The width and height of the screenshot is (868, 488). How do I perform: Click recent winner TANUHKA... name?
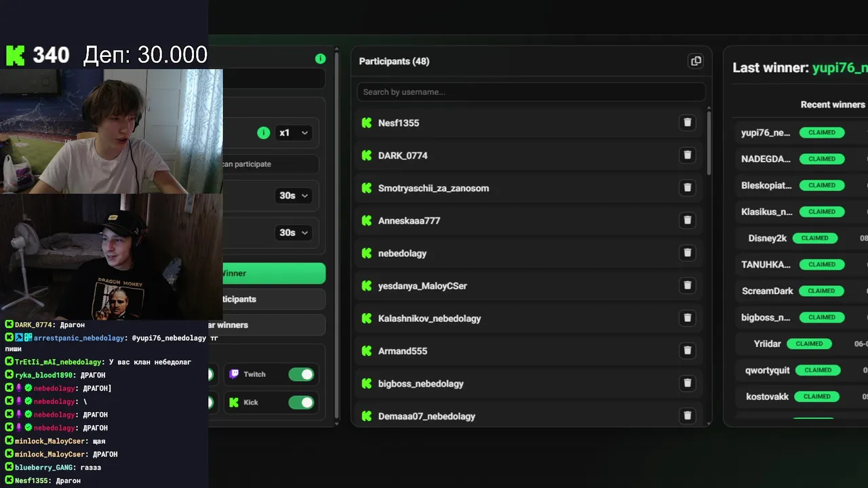(766, 264)
